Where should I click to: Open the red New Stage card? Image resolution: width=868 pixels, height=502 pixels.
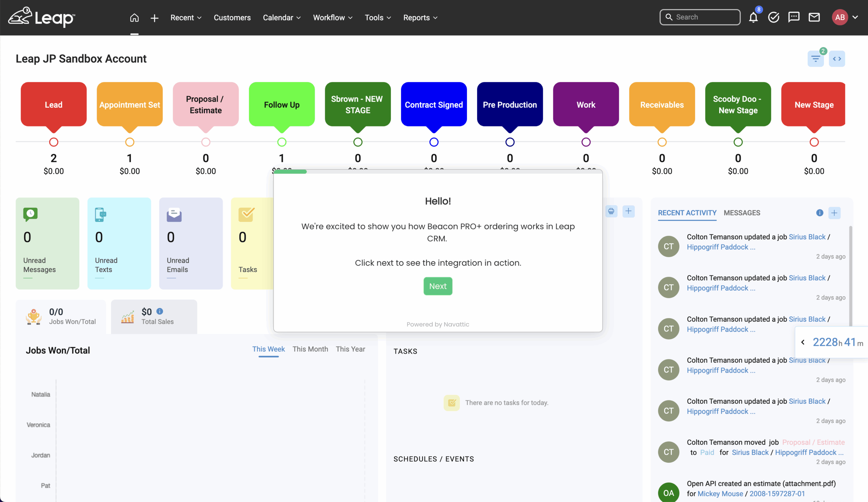[813, 105]
